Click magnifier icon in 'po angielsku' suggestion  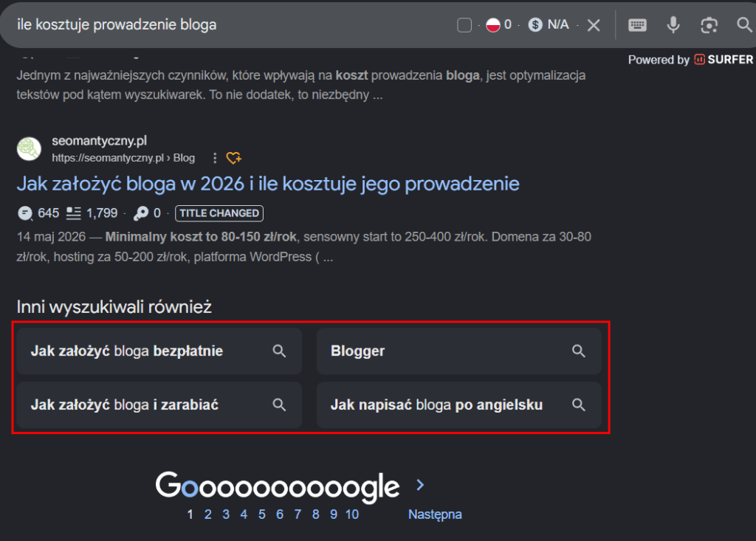pyautogui.click(x=579, y=405)
